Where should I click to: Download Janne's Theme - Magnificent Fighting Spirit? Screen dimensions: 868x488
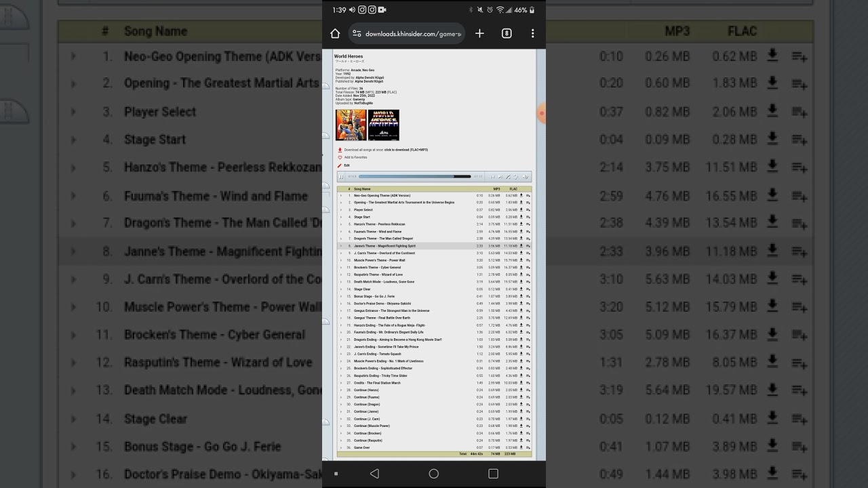tap(521, 246)
